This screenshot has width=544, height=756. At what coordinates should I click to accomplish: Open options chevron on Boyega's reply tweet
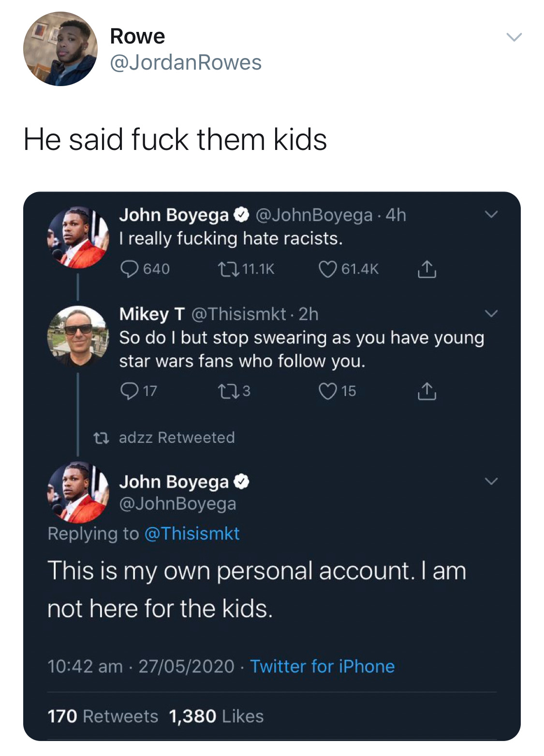(x=491, y=481)
